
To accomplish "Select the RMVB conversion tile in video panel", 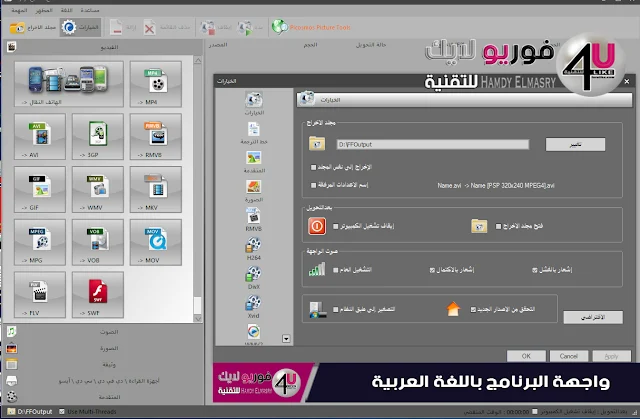I will click(156, 136).
